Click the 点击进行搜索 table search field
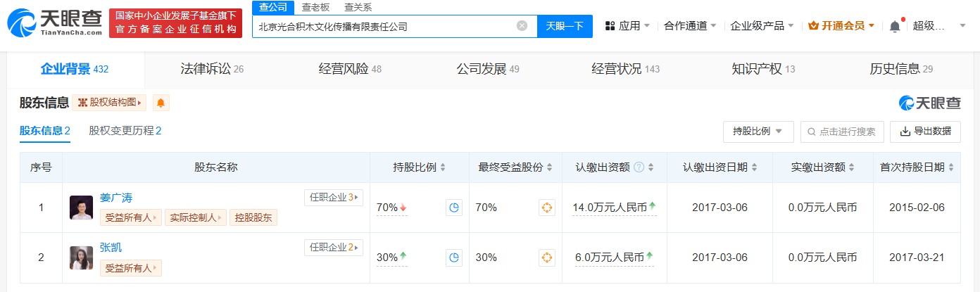Image resolution: width=980 pixels, height=292 pixels. pyautogui.click(x=842, y=132)
